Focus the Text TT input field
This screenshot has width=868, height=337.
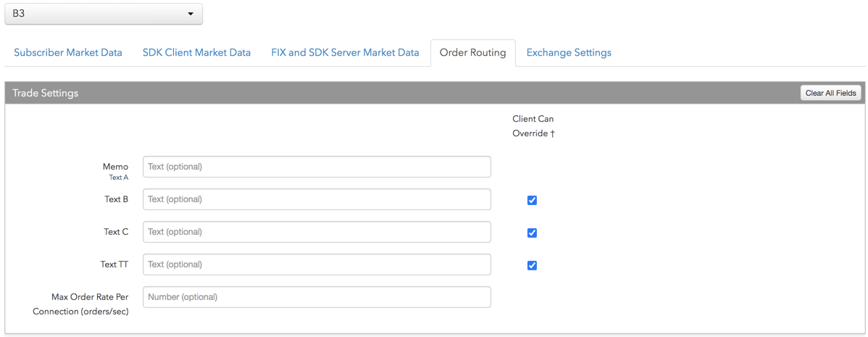[x=317, y=265]
